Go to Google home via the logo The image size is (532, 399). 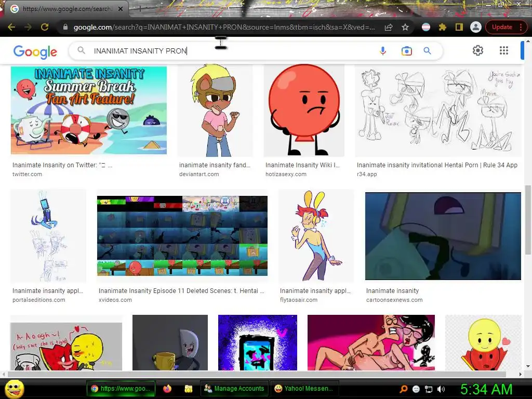[x=35, y=51]
